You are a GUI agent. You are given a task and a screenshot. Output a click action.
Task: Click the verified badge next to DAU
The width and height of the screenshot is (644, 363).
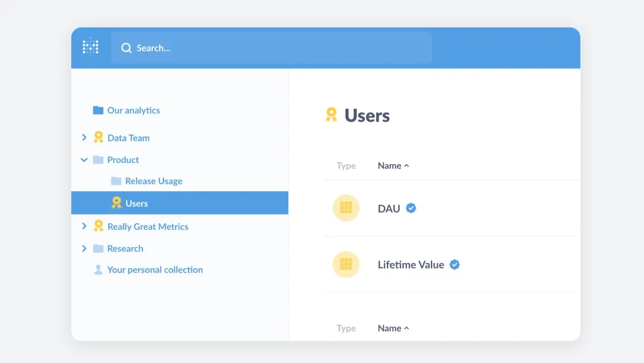[411, 208]
